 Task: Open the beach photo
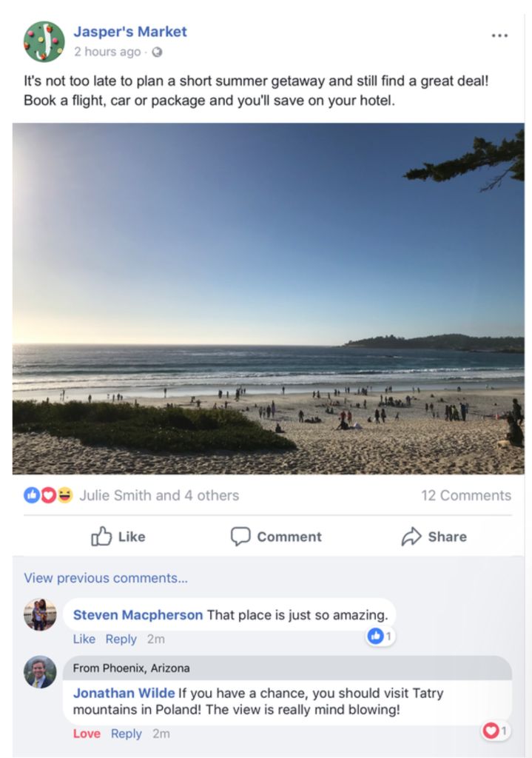(268, 298)
